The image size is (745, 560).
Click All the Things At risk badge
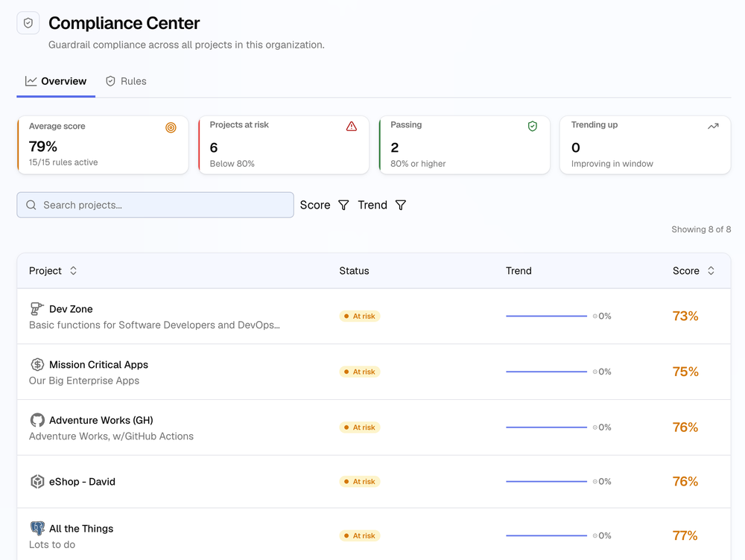coord(360,535)
